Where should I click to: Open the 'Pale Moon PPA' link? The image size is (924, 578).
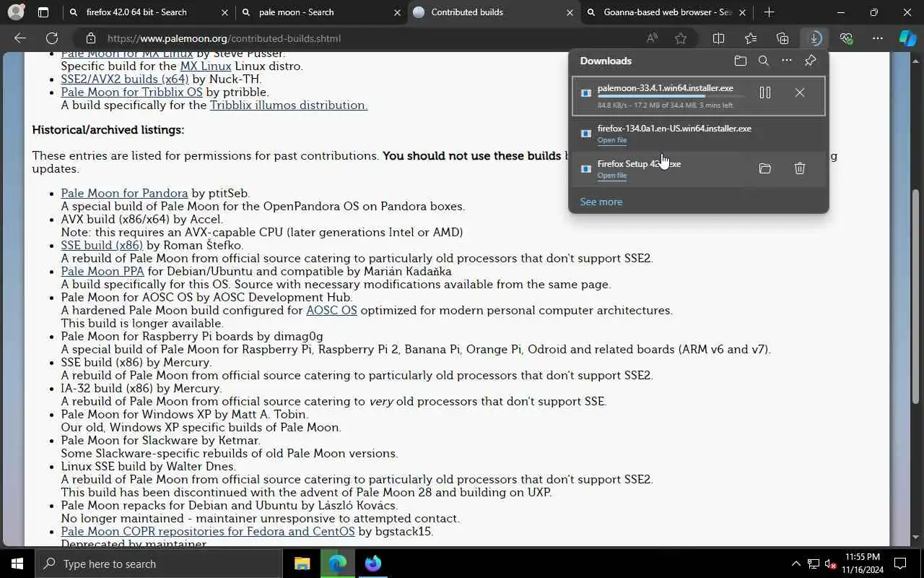point(103,271)
